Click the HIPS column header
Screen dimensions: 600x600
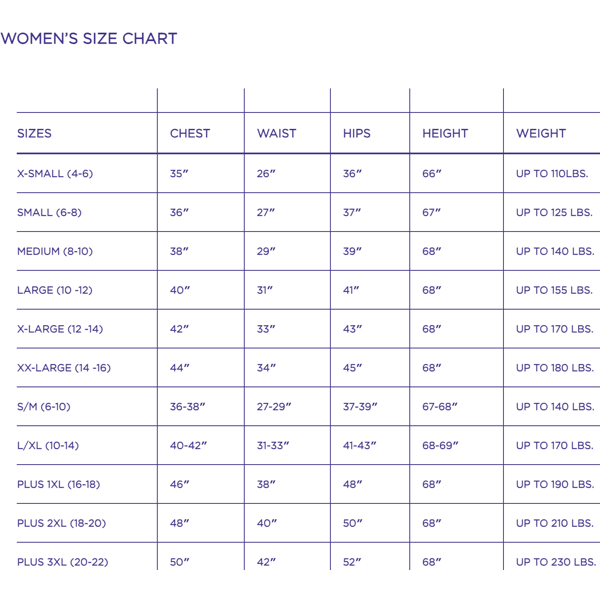[x=357, y=133]
